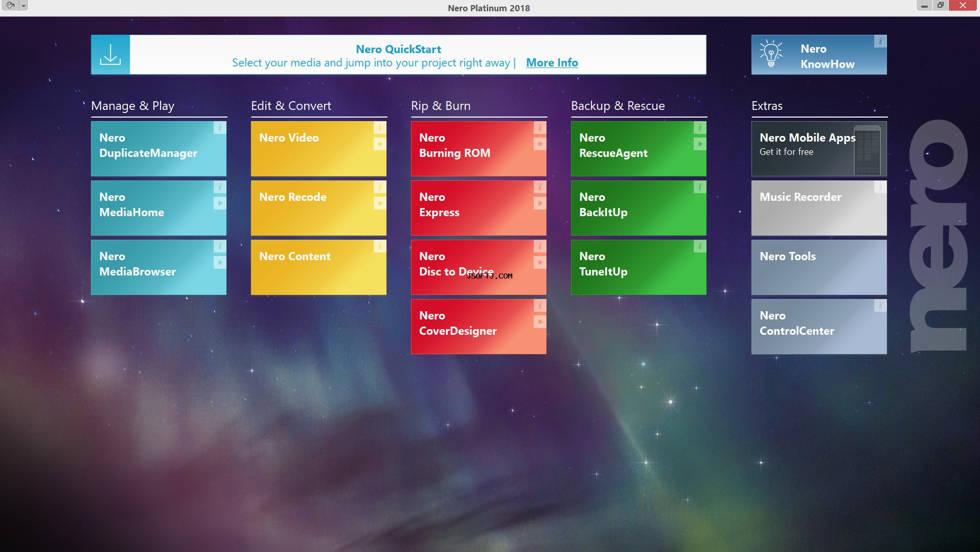Screen dimensions: 980x552
Task: Launch Nero Burning ROM tile
Action: (478, 149)
